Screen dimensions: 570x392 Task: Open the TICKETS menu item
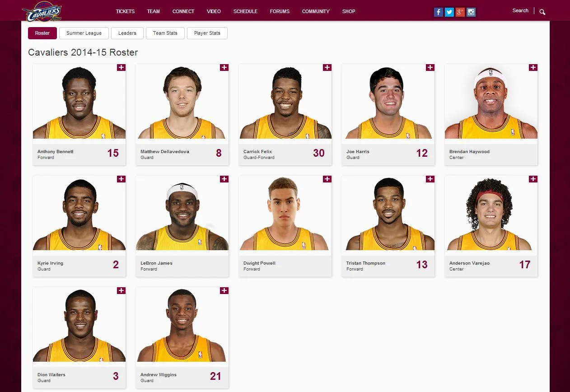[x=125, y=11]
